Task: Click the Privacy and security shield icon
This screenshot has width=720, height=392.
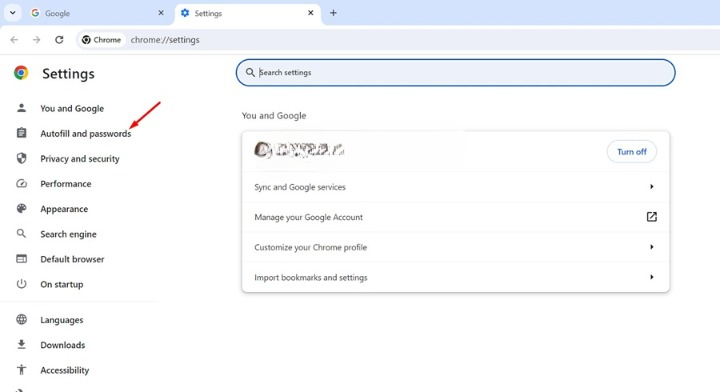Action: coord(21,158)
